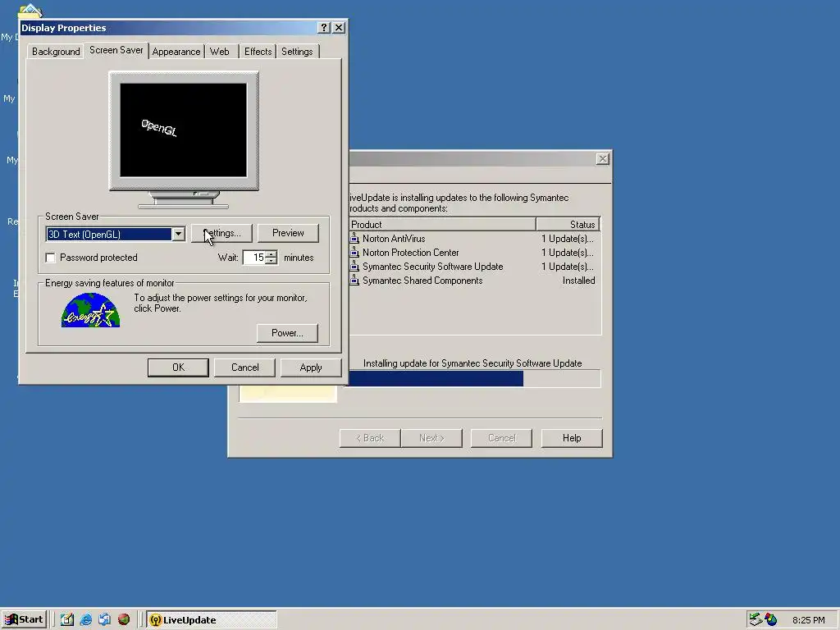Click the OpenGL monitor preview thumbnail
840x630 pixels.
pyautogui.click(x=183, y=130)
